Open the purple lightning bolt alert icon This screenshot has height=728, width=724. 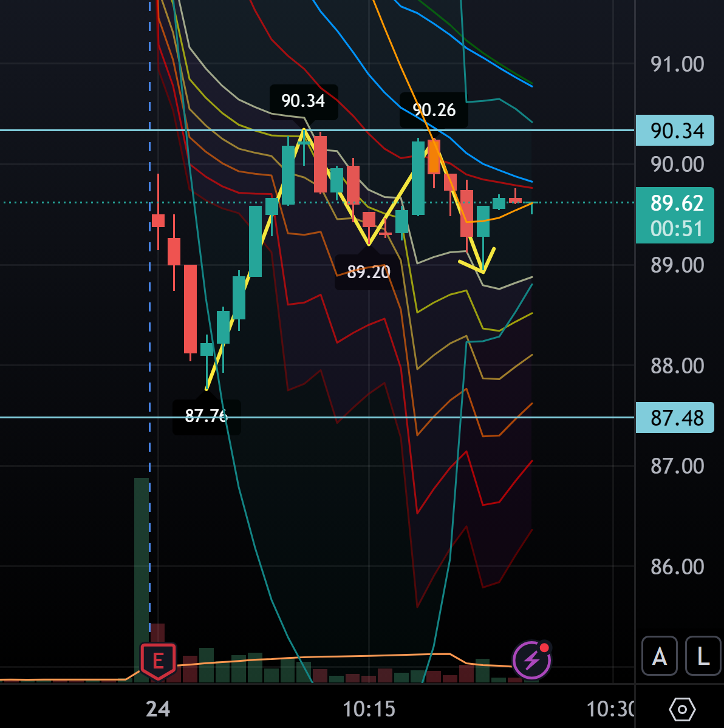[531, 660]
